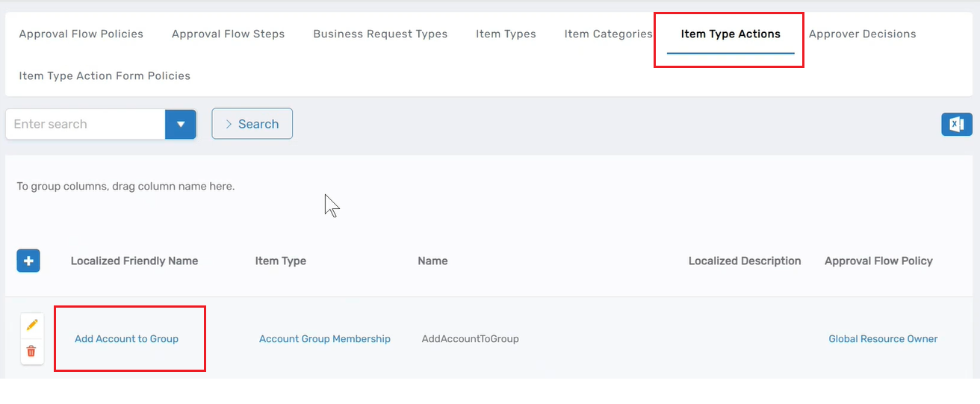
Task: Add a new item type action with the plus icon
Action: [28, 261]
